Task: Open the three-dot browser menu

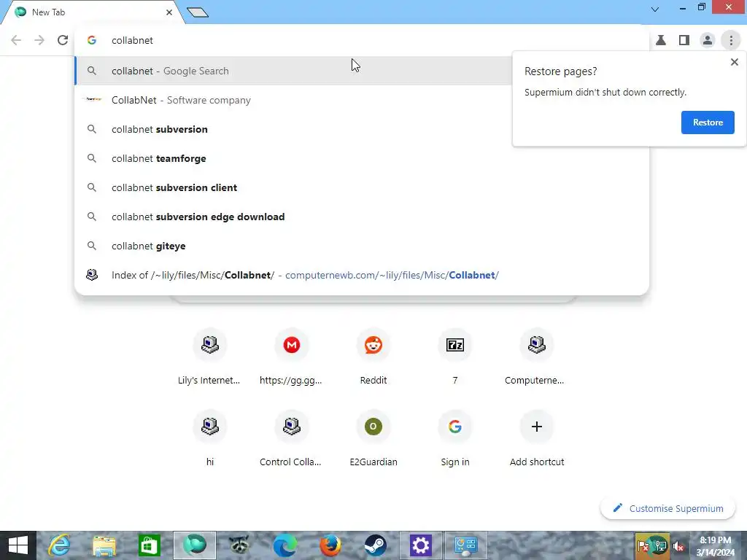Action: click(x=731, y=40)
